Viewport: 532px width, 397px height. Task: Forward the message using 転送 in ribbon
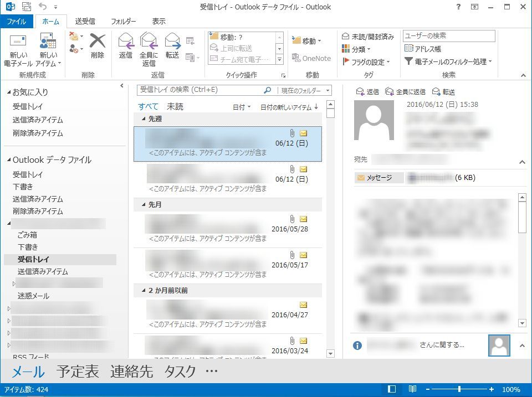(172, 46)
